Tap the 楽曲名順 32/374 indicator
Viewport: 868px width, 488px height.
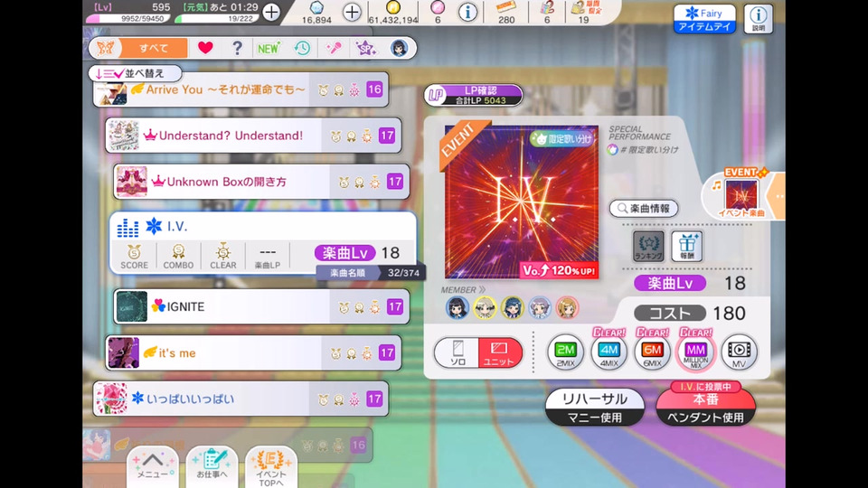coord(371,273)
